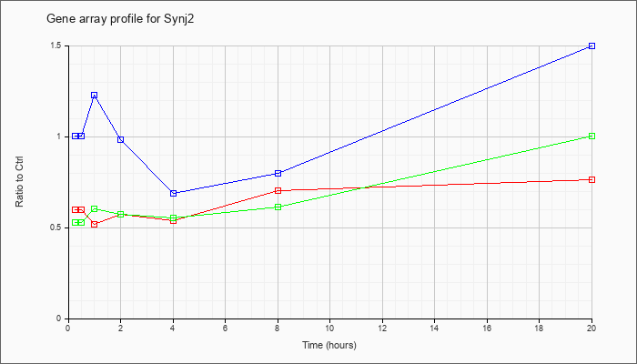The height and width of the screenshot is (364, 637).
Task: Select the red marker at 8 hours
Action: pyautogui.click(x=278, y=190)
